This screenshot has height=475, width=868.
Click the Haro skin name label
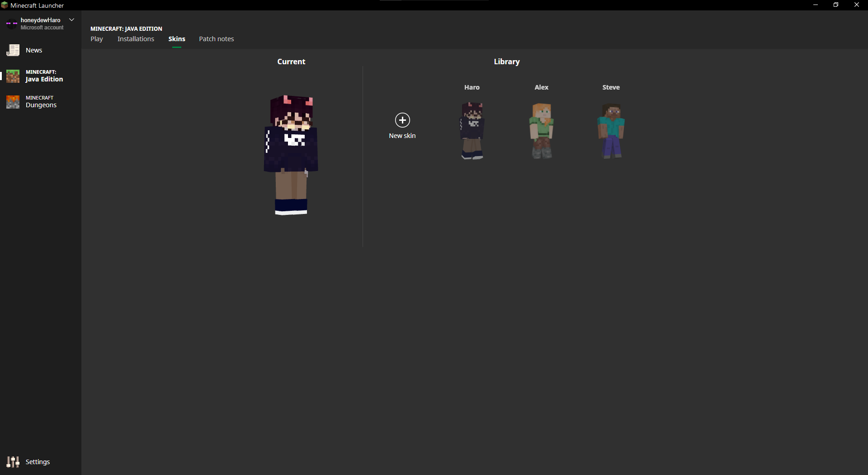coord(472,87)
